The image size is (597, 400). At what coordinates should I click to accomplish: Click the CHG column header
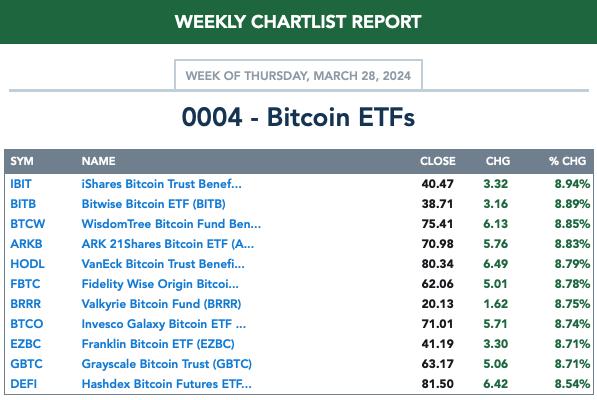498,161
